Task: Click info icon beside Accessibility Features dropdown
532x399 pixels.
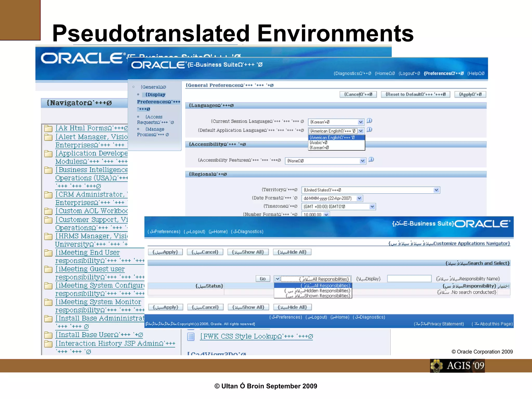Action: (x=371, y=159)
